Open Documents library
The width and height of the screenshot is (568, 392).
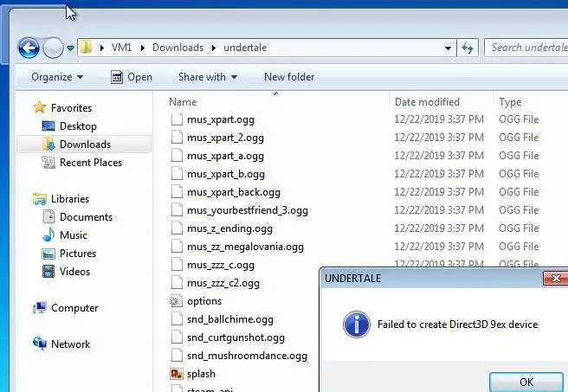click(x=86, y=217)
